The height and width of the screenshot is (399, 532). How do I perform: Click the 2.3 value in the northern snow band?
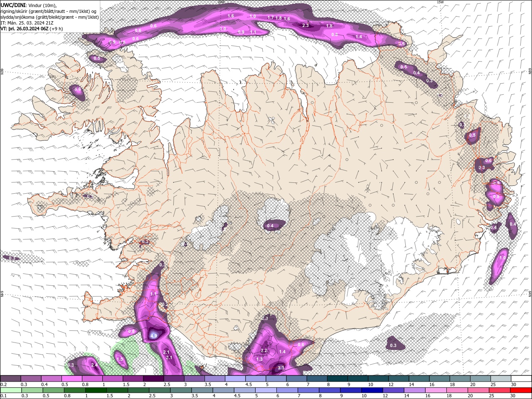[305, 26]
